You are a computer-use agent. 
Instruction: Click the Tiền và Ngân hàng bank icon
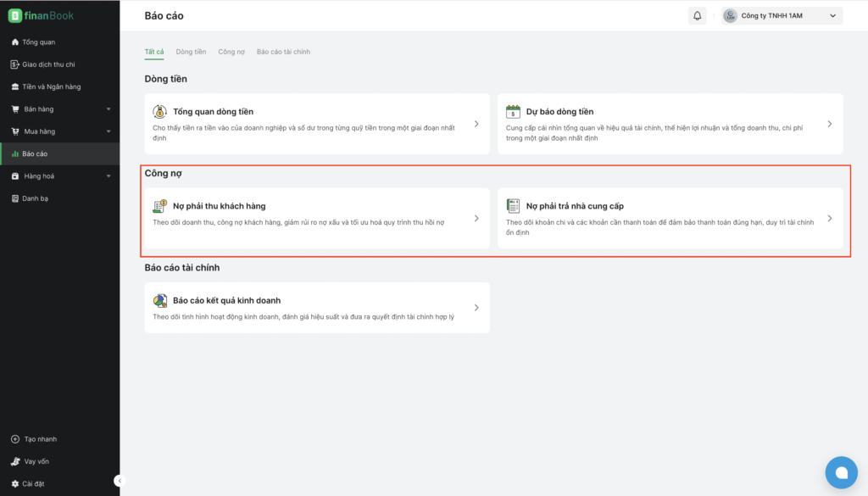[15, 87]
